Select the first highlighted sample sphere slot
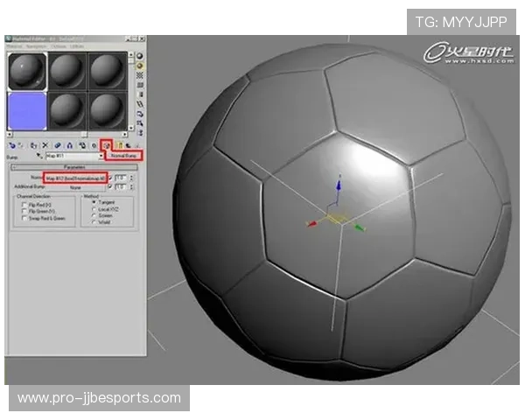The width and height of the screenshot is (525, 420). [x=27, y=72]
